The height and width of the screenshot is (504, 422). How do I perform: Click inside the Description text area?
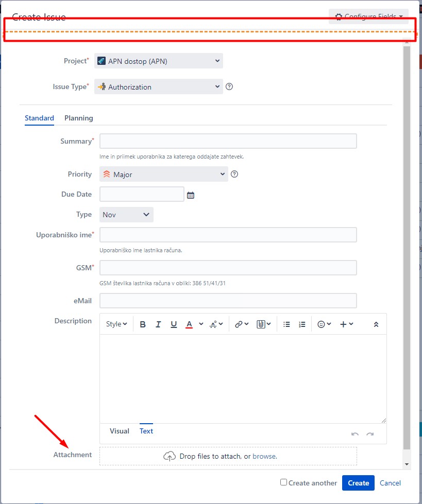243,378
